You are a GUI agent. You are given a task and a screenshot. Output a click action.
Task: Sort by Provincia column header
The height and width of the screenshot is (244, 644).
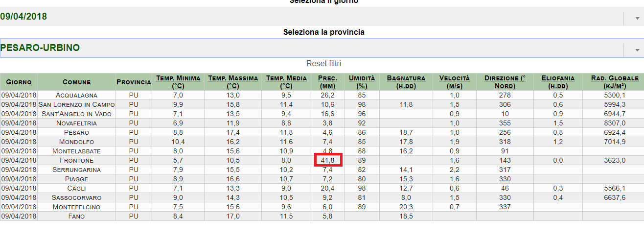pos(134,82)
